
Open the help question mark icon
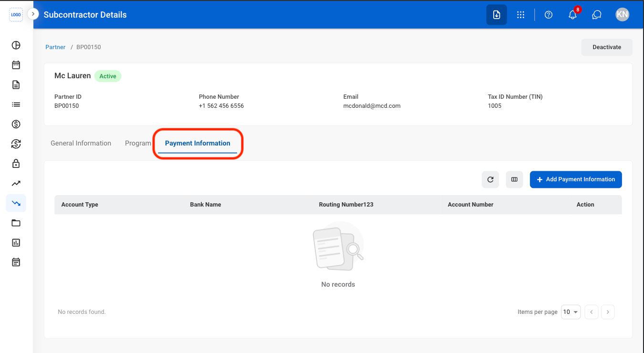coord(549,15)
